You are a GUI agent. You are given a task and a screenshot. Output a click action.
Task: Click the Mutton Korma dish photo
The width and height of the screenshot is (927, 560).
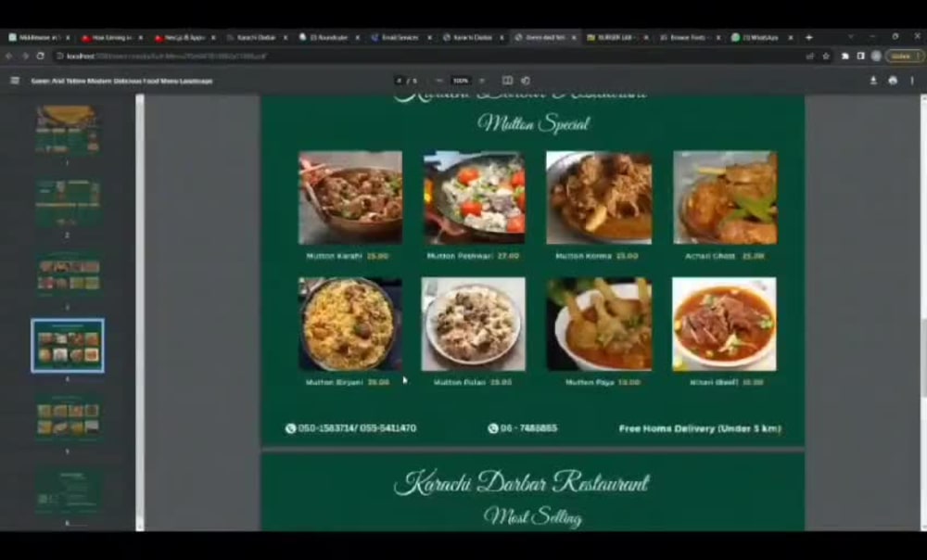pyautogui.click(x=599, y=197)
